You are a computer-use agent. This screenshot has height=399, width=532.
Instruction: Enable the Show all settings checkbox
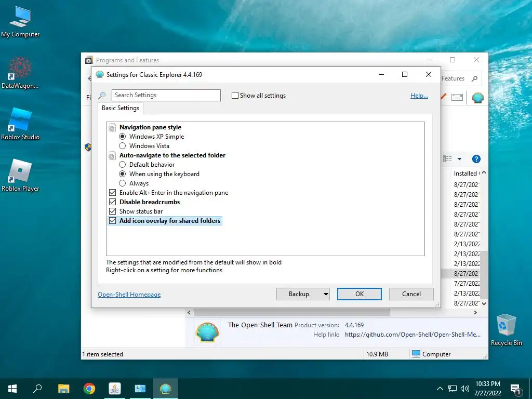coord(235,96)
